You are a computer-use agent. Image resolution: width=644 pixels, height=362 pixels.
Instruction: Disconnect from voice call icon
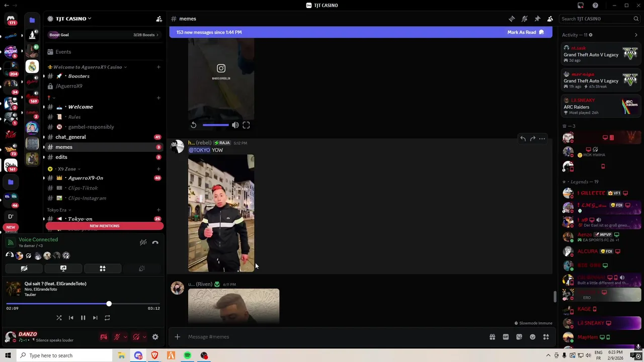155,242
